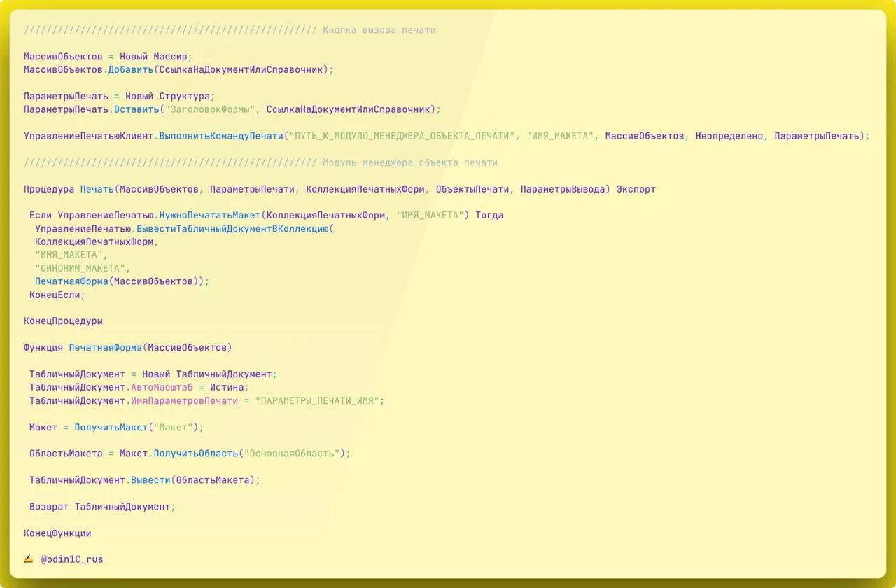The height and width of the screenshot is (588, 896).
Task: Click the "СИНОНИМ_МАКЕТА" string
Action: pyautogui.click(x=83, y=268)
